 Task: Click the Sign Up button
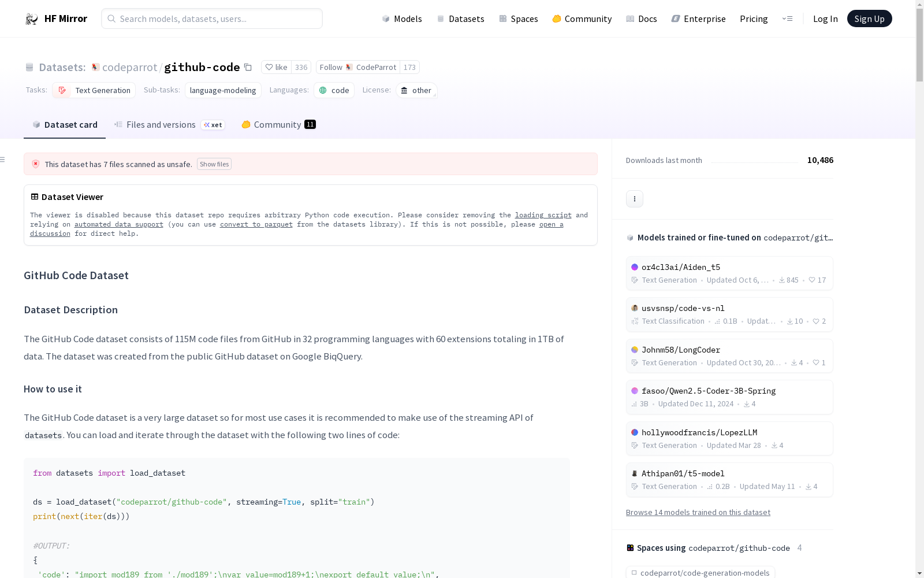click(x=870, y=18)
